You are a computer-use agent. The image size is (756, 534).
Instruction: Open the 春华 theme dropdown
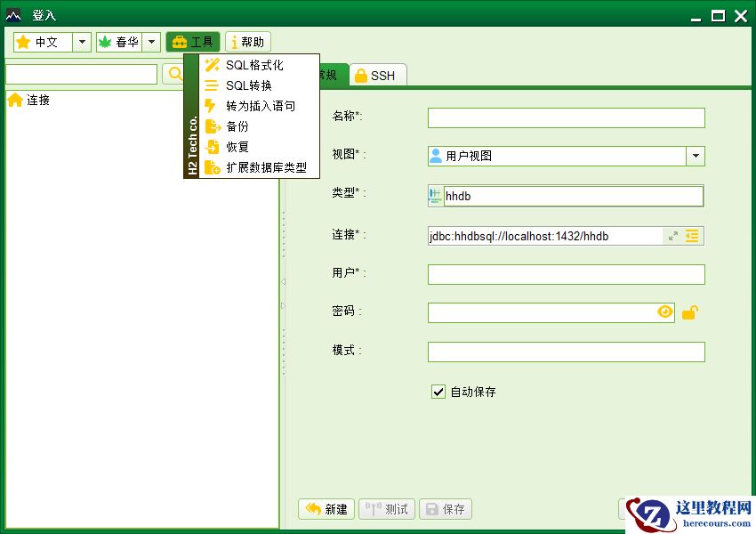(x=151, y=41)
